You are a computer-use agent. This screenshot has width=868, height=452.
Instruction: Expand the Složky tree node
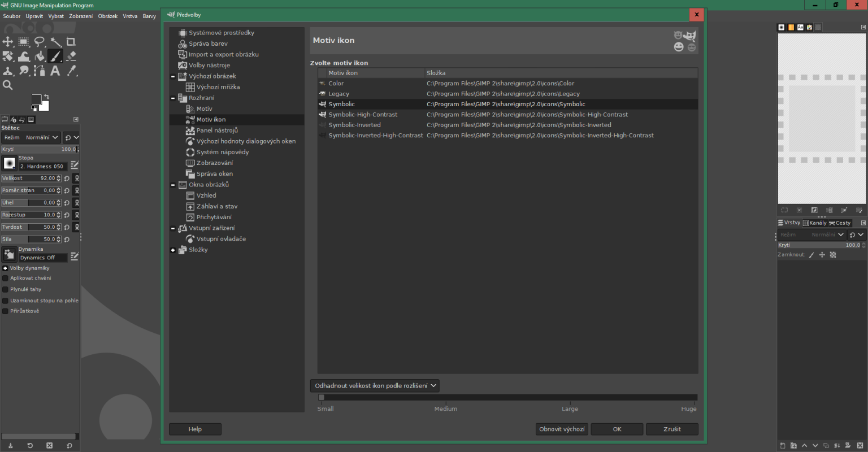(173, 250)
